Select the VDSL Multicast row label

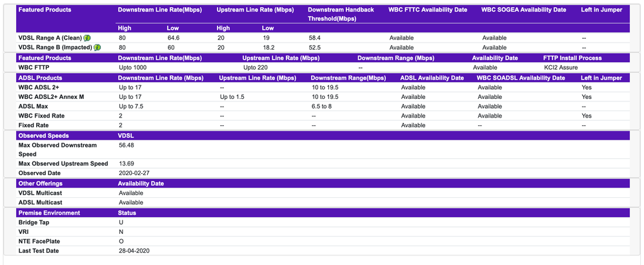click(x=40, y=193)
